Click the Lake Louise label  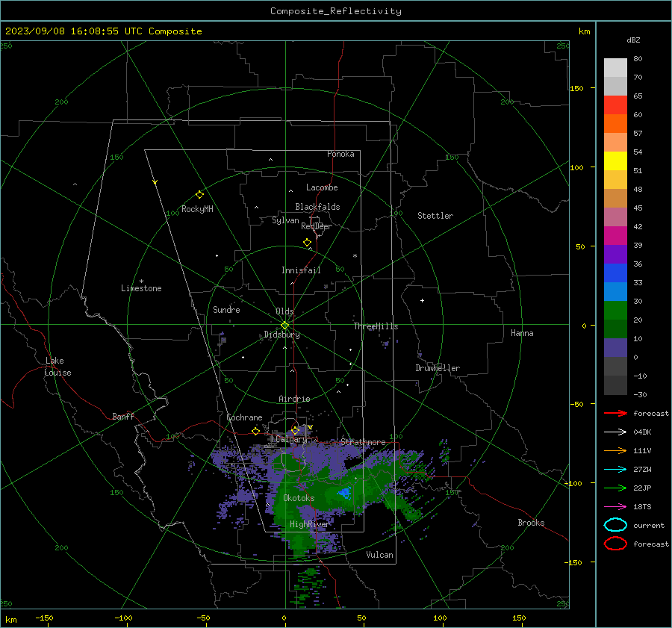(57, 367)
